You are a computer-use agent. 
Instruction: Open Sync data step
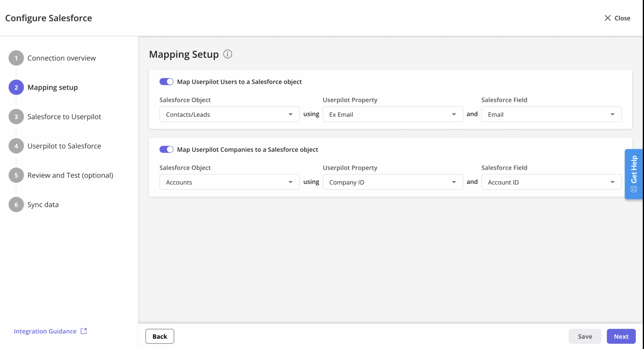click(43, 205)
